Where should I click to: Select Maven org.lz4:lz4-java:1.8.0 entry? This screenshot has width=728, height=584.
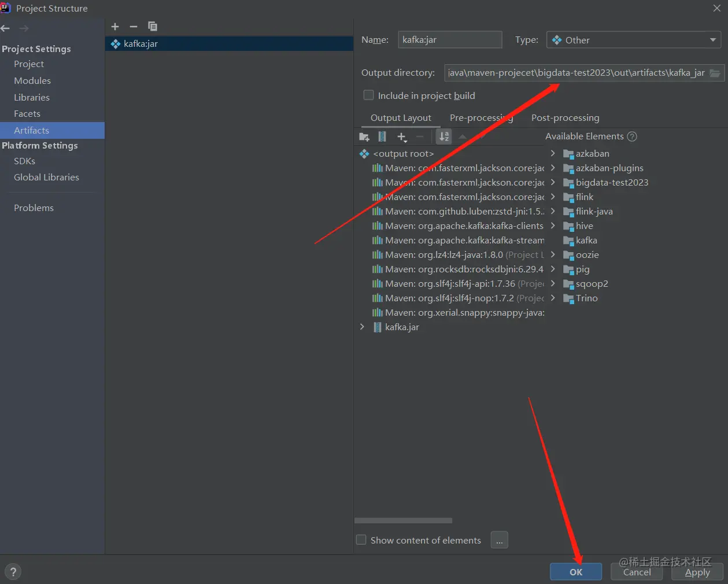pos(458,255)
